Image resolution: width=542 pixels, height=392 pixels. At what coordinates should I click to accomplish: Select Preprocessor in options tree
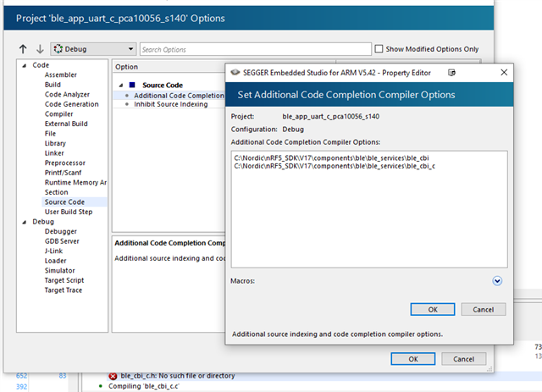tap(65, 163)
